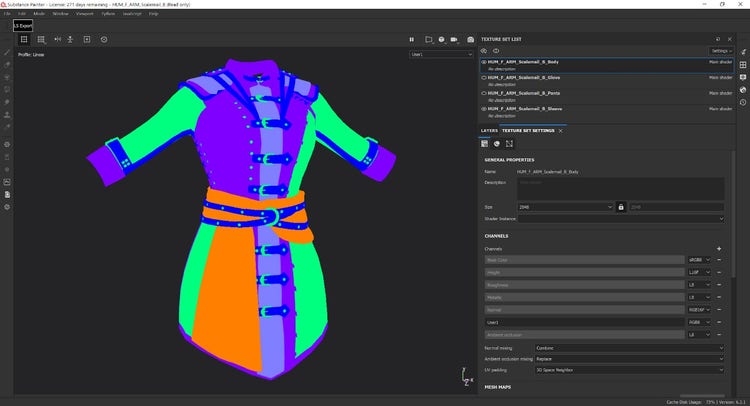Open the Size 2048 dropdown
Screen dimensions: 750x406
(x=563, y=207)
